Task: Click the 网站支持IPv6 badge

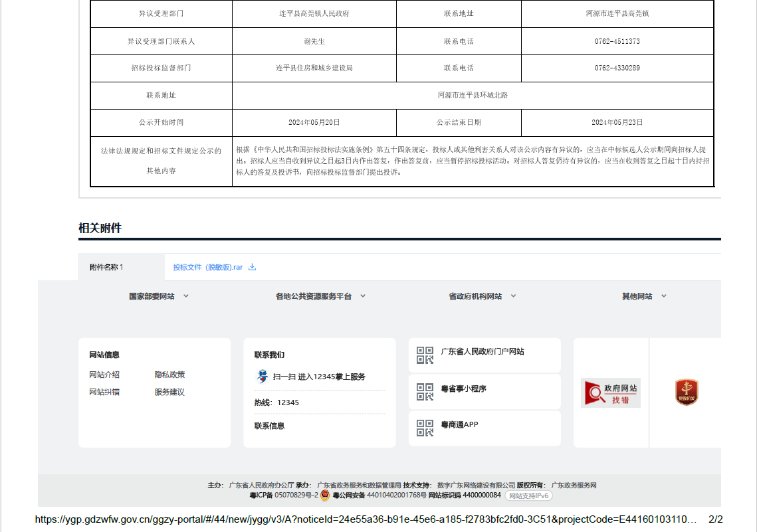Action: click(x=528, y=495)
